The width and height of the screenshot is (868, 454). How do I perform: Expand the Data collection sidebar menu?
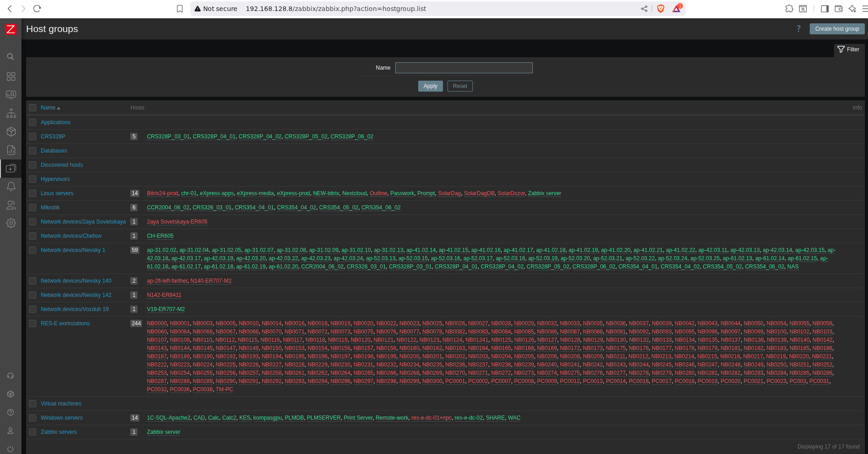(11, 168)
